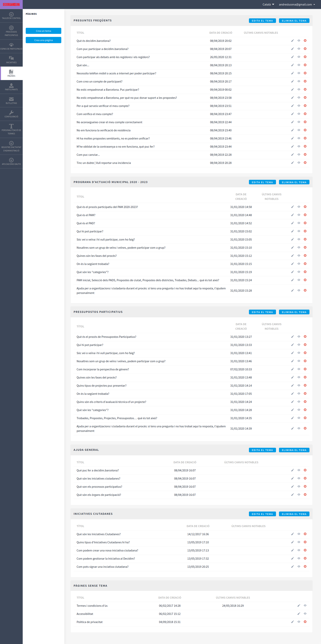This screenshot has height=644, width=321.
Task: Edit the Pressupostos participatius topic
Action: point(262,312)
